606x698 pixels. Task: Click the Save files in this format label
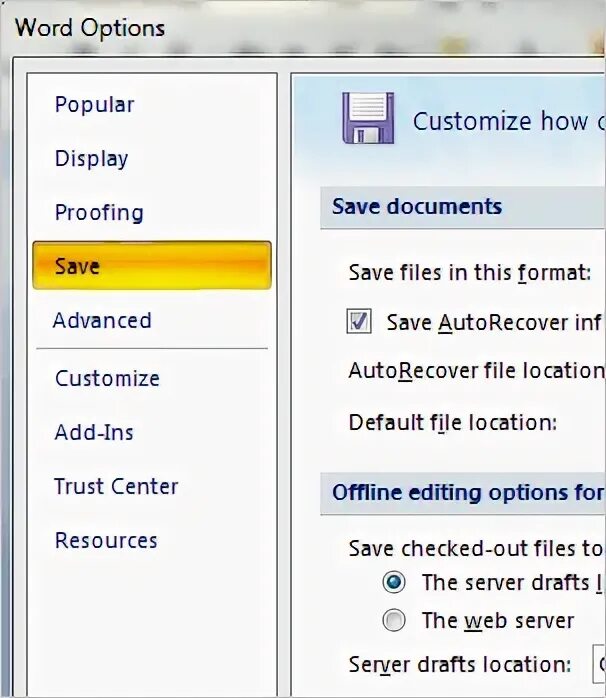coord(470,272)
